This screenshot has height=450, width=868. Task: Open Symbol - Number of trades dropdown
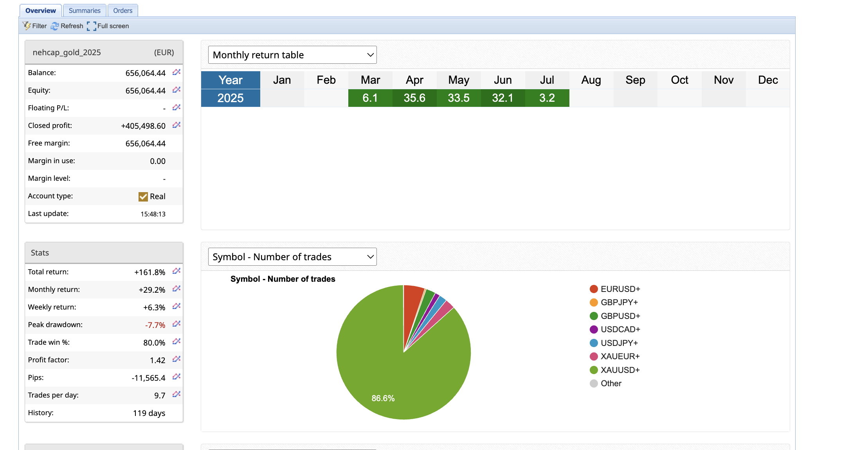click(x=292, y=257)
